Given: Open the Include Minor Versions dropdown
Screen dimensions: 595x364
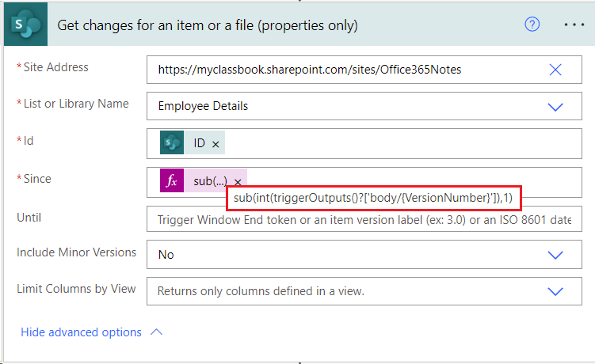Looking at the screenshot, I should (x=555, y=255).
